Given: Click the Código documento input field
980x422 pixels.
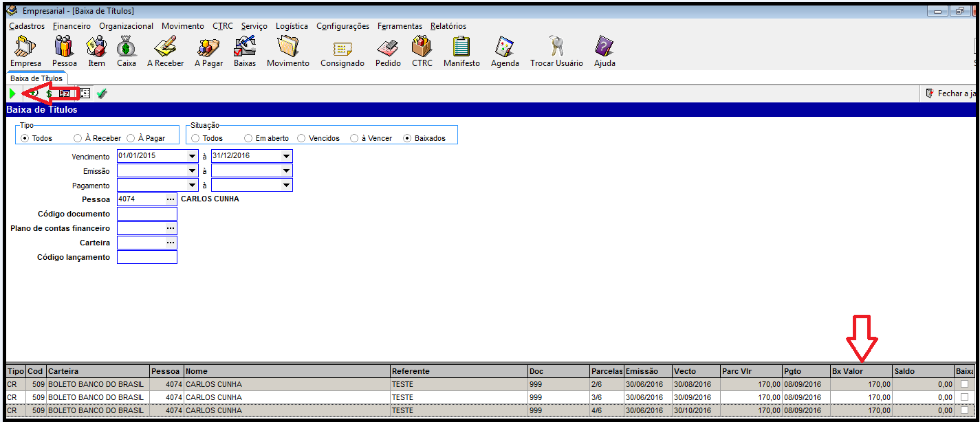Looking at the screenshot, I should (146, 214).
